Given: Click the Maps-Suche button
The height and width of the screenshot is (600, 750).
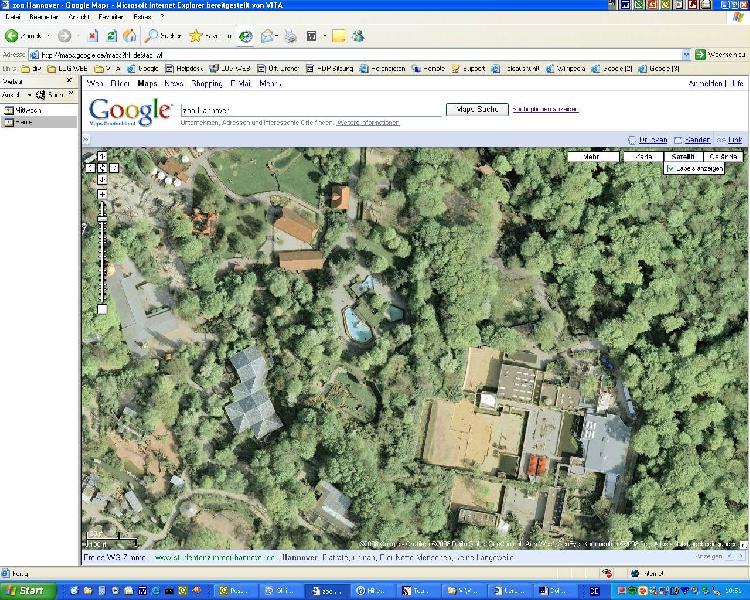Looking at the screenshot, I should click(475, 109).
